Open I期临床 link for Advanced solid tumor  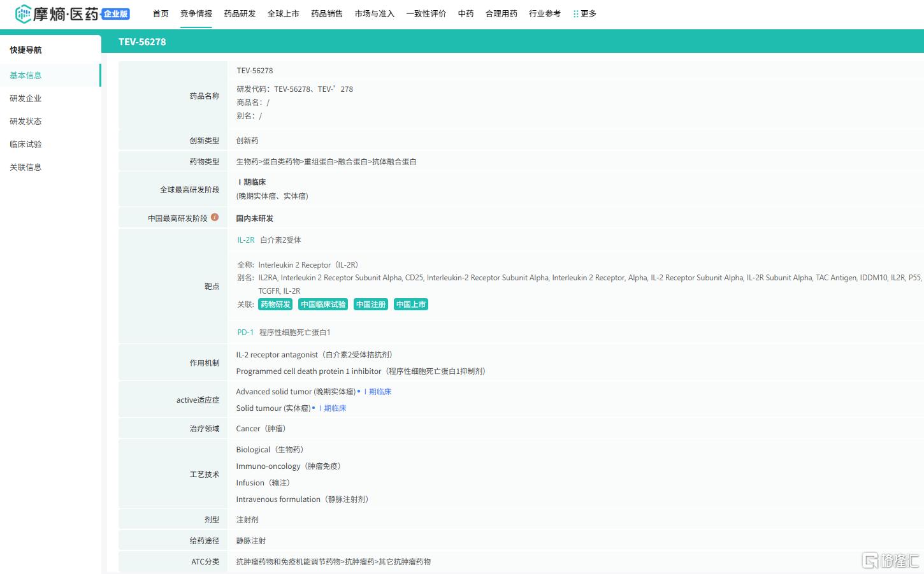tap(378, 392)
